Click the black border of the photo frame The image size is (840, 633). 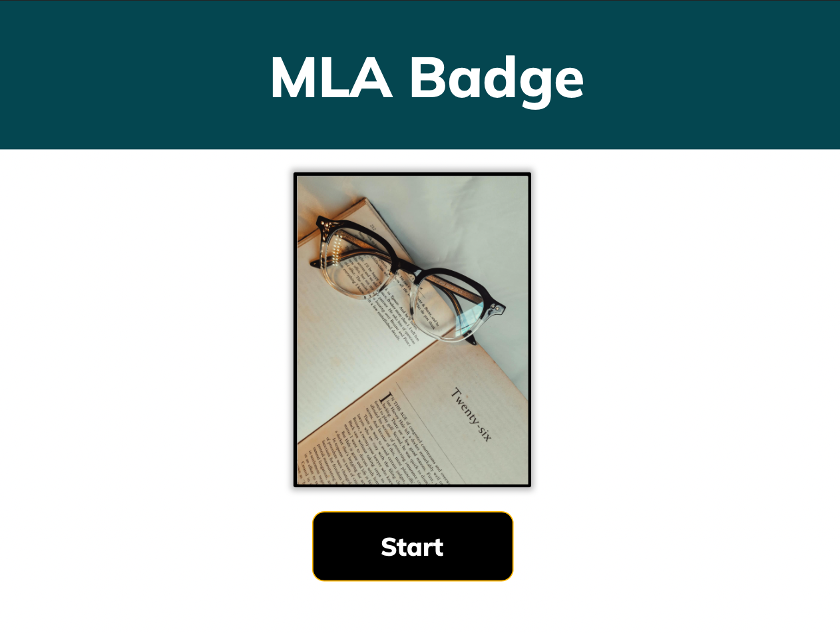tap(295, 330)
